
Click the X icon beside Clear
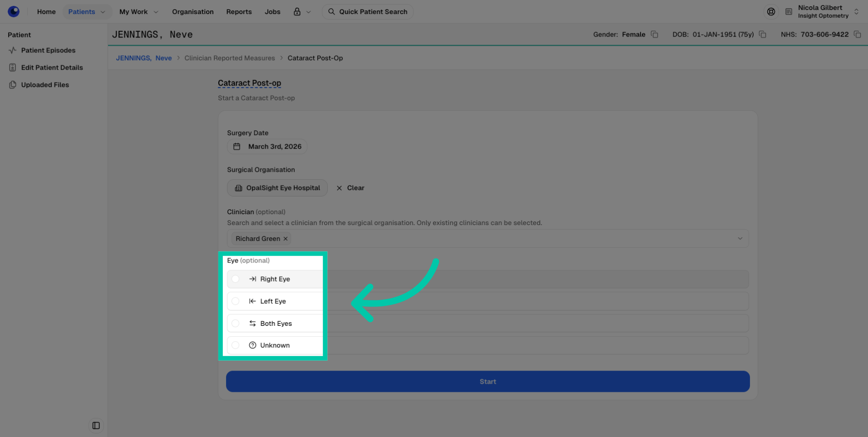339,188
